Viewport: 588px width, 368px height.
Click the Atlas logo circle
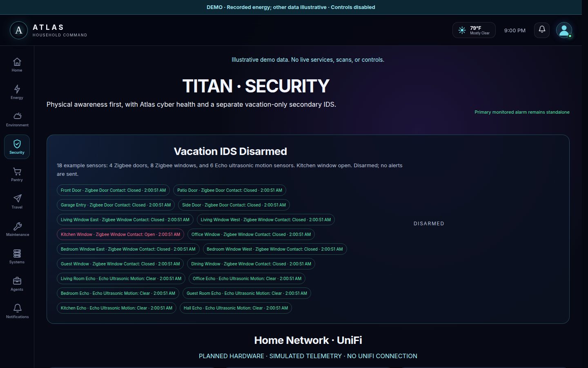[x=18, y=30]
